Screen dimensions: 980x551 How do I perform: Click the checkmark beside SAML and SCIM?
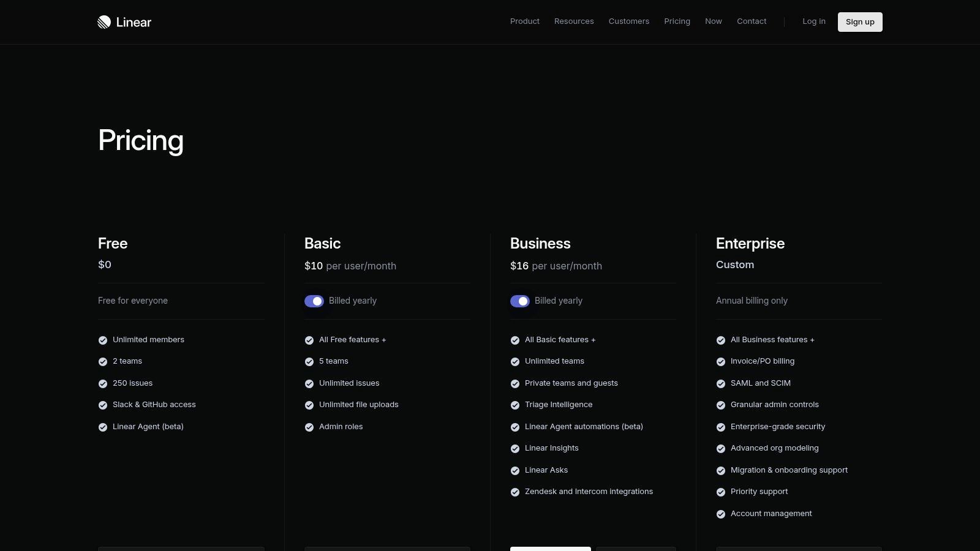720,383
